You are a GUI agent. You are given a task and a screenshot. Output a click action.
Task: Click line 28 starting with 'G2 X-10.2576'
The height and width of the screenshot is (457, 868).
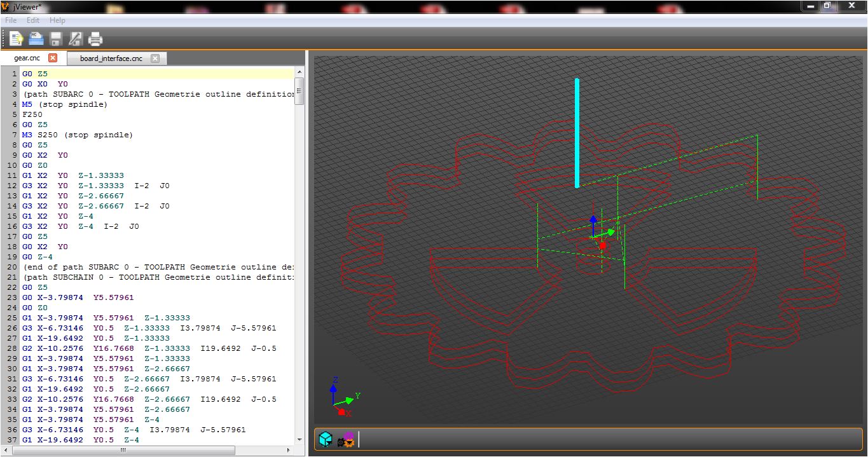click(149, 348)
